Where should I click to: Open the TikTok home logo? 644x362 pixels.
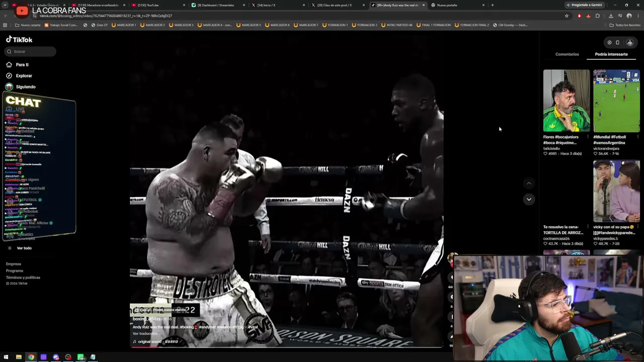coord(19,40)
